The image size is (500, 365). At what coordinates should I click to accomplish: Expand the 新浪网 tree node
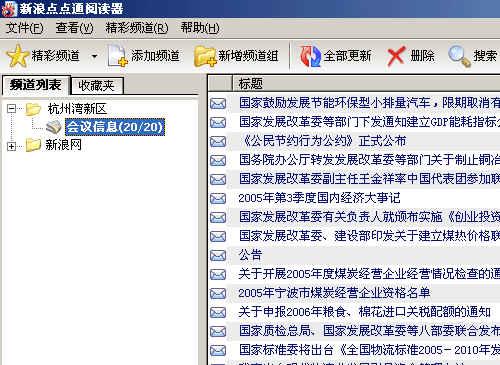pos(11,146)
